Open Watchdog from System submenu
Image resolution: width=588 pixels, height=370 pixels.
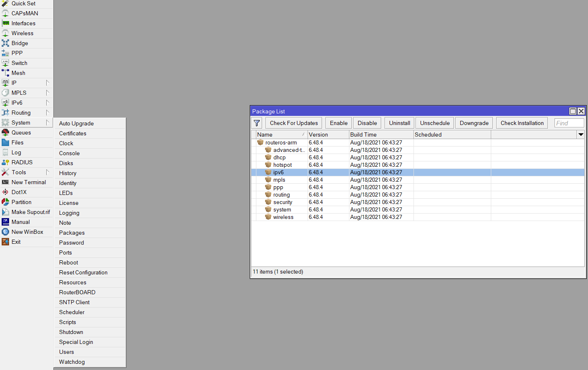90,362
